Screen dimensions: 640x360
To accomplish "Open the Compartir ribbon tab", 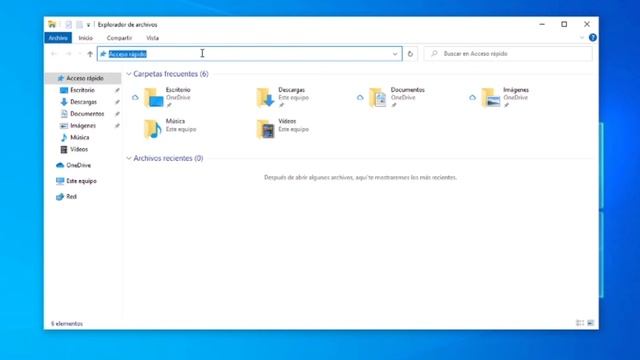I will coord(119,38).
